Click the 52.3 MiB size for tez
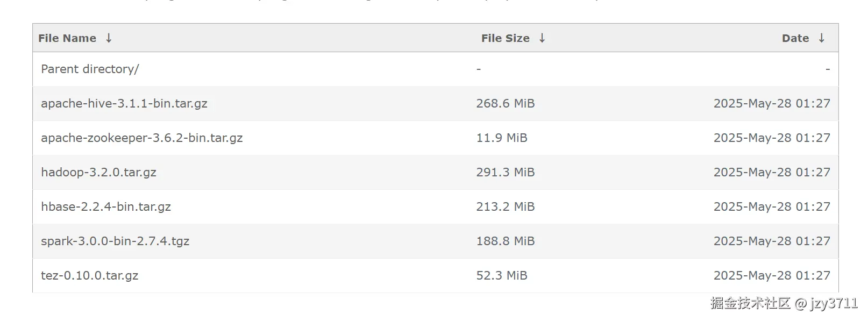868x321 pixels. [x=501, y=276]
